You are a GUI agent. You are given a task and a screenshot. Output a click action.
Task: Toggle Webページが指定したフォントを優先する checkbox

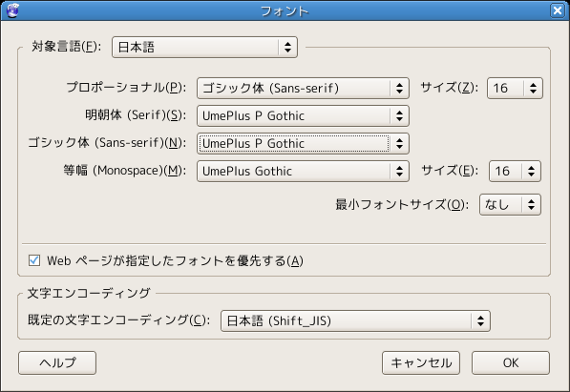[x=34, y=260]
